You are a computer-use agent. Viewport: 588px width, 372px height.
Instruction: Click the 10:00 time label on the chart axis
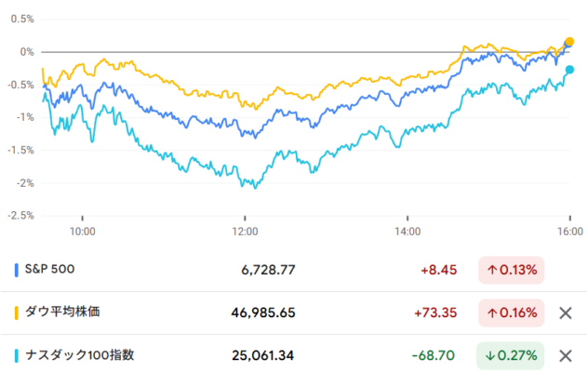(83, 231)
